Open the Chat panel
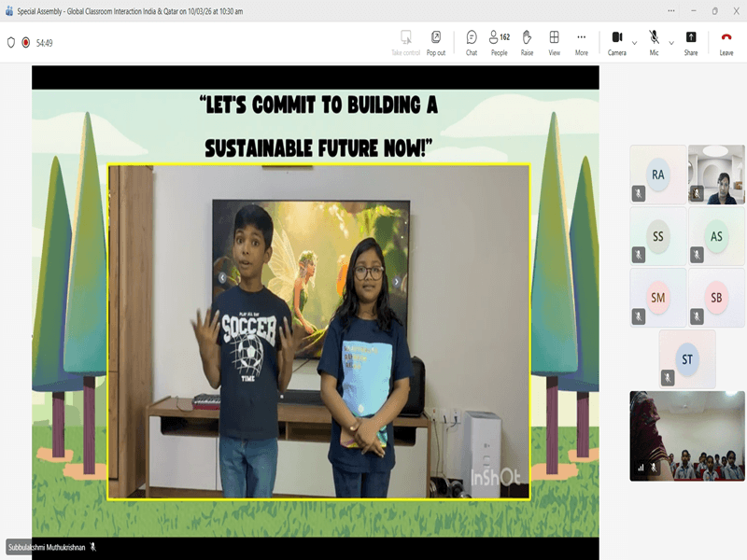Viewport: 747px width, 560px height. pos(472,41)
